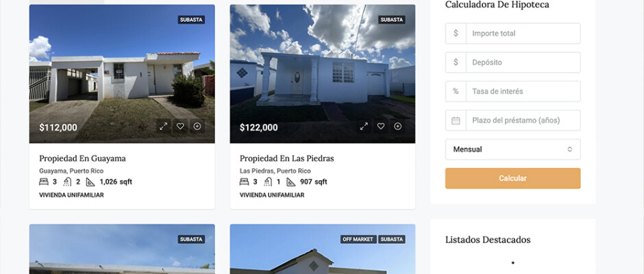Image resolution: width=644 pixels, height=274 pixels.
Task: Expand the Guayama property photo preview
Action: [164, 126]
